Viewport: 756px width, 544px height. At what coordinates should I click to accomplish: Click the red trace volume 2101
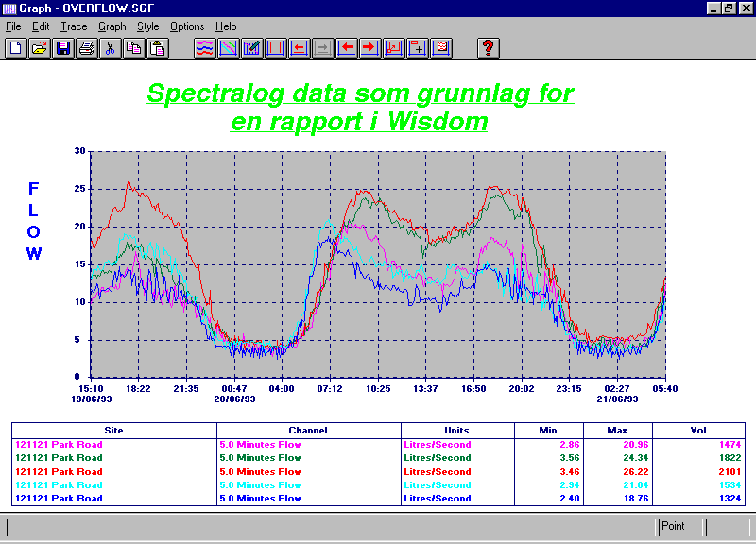[730, 471]
